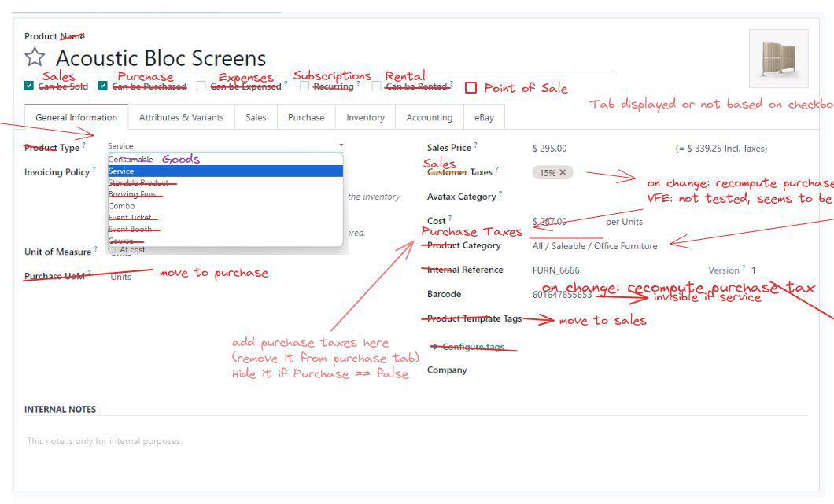834x504 pixels.
Task: Open the product image thumbnail
Action: (778, 58)
